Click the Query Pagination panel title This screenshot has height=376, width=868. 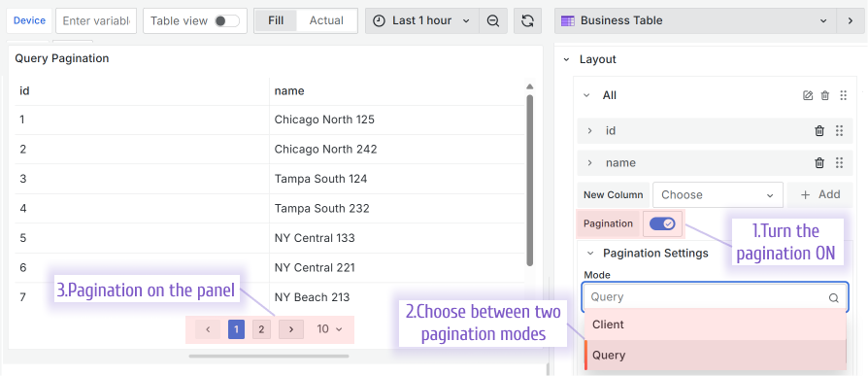(62, 58)
